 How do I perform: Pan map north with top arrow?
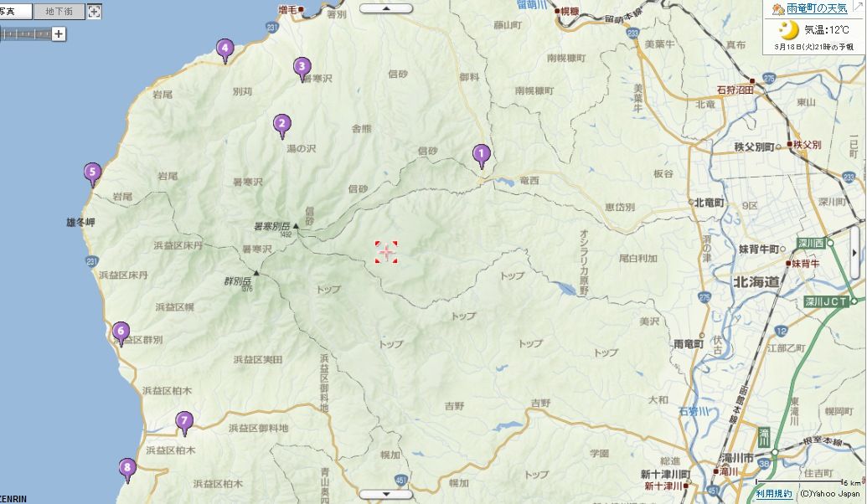click(386, 8)
